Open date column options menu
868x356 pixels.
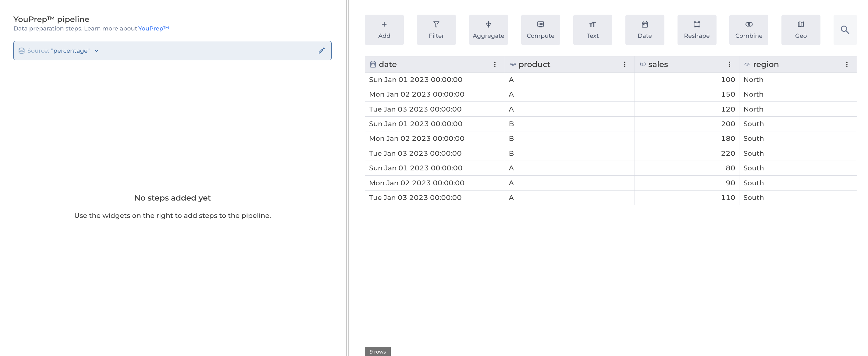pos(494,64)
